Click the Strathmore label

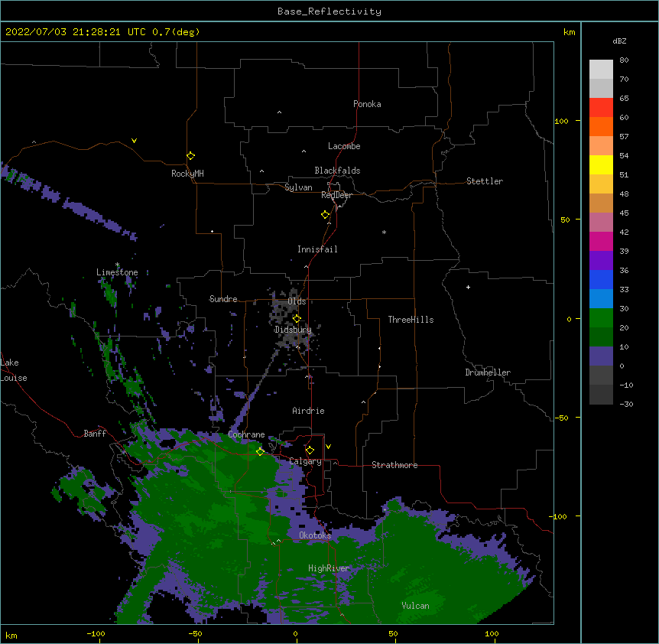(x=394, y=465)
